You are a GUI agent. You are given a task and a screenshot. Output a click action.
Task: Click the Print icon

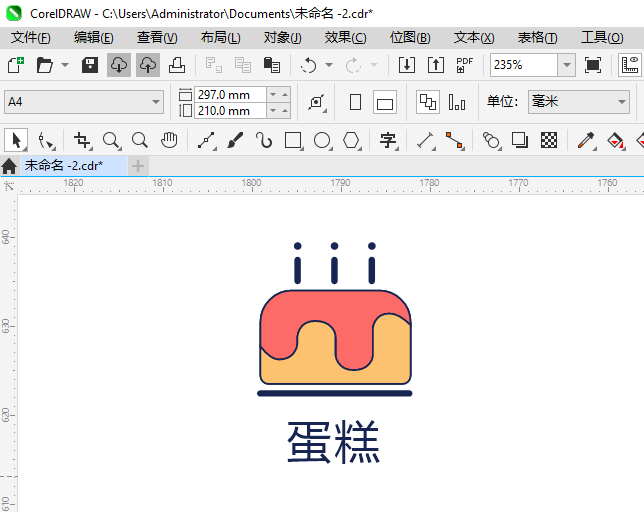(177, 65)
